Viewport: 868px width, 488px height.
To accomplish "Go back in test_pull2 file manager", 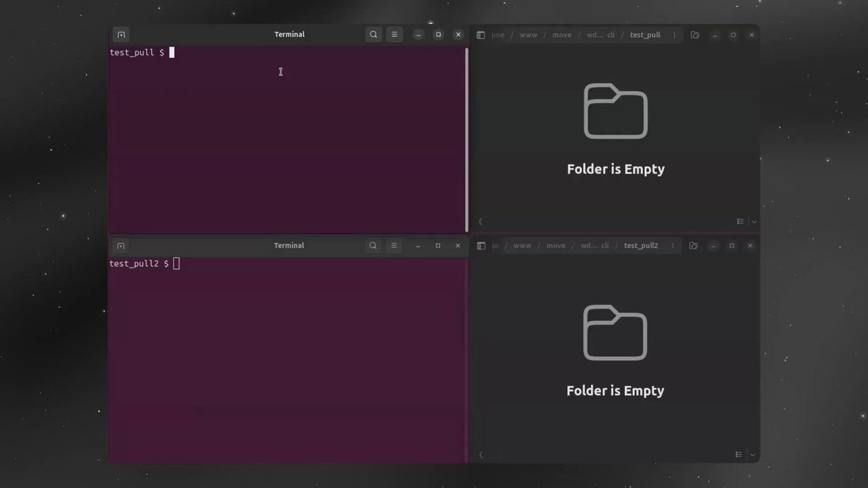I will (x=481, y=455).
